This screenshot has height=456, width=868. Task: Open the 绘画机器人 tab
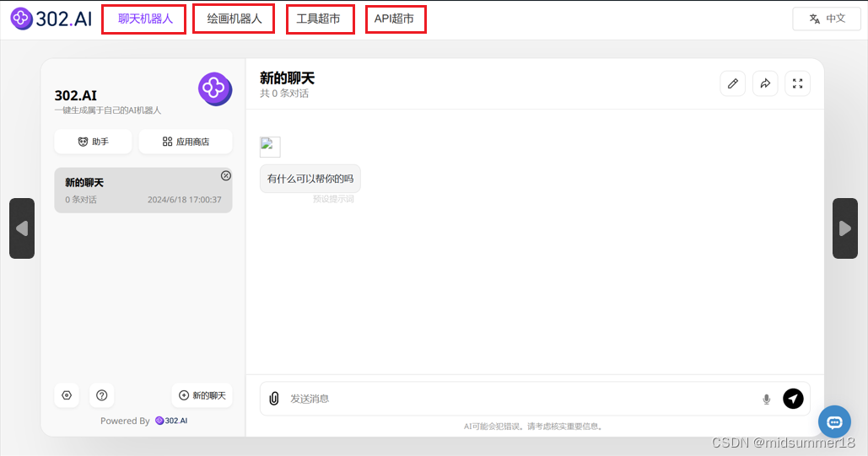235,19
